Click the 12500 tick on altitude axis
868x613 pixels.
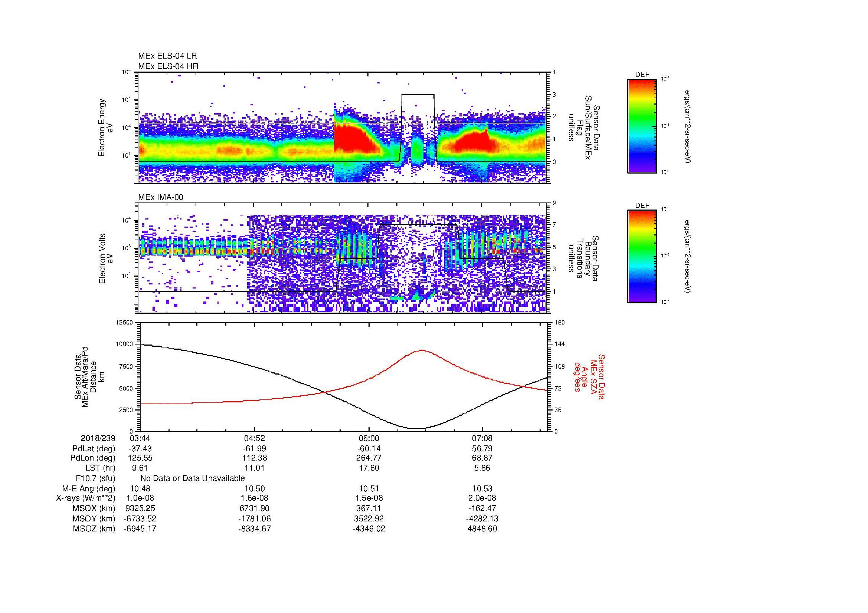tap(124, 322)
